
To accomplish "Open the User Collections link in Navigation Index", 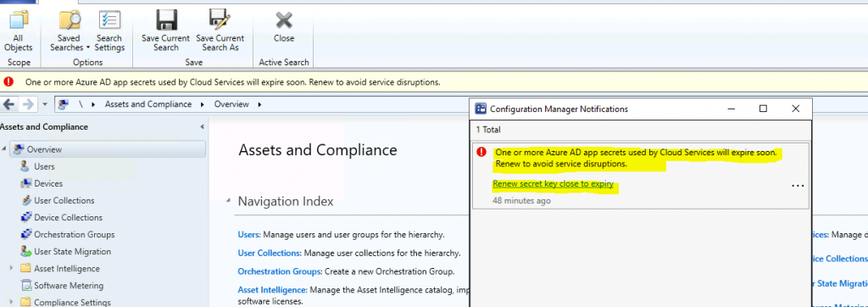I will pos(269,254).
